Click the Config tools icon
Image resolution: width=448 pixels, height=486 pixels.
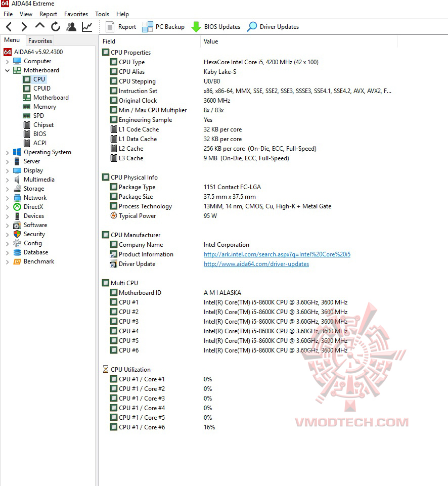[x=17, y=243]
